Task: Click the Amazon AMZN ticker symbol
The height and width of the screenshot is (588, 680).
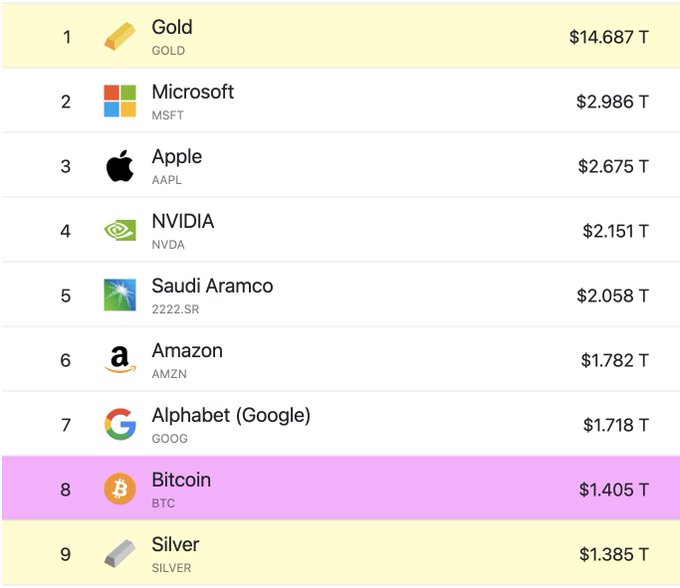Action: (169, 374)
